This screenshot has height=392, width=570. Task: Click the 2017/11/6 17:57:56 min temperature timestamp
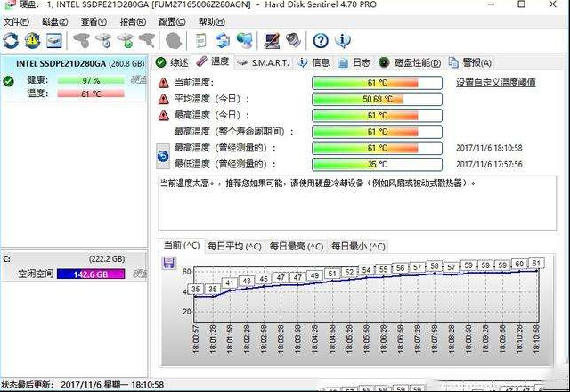click(489, 164)
